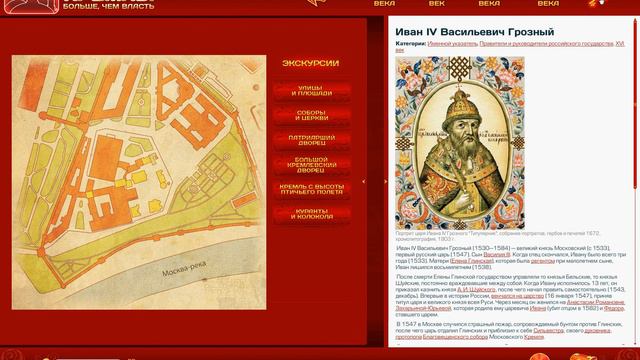
Task: Open Правители и руководители российского государства category
Action: (546, 44)
